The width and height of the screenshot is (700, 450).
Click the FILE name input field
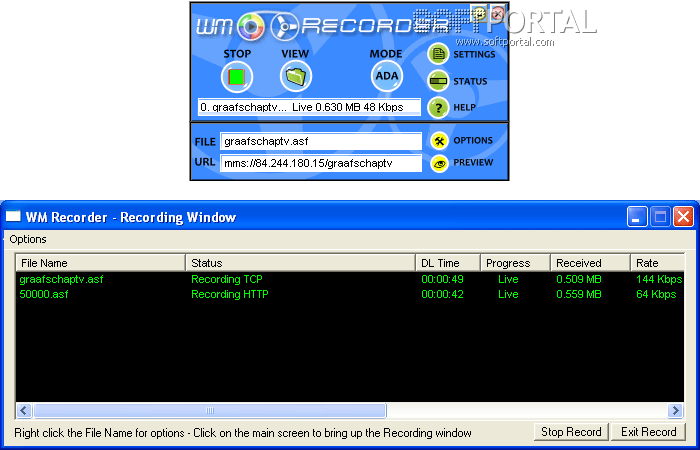321,142
